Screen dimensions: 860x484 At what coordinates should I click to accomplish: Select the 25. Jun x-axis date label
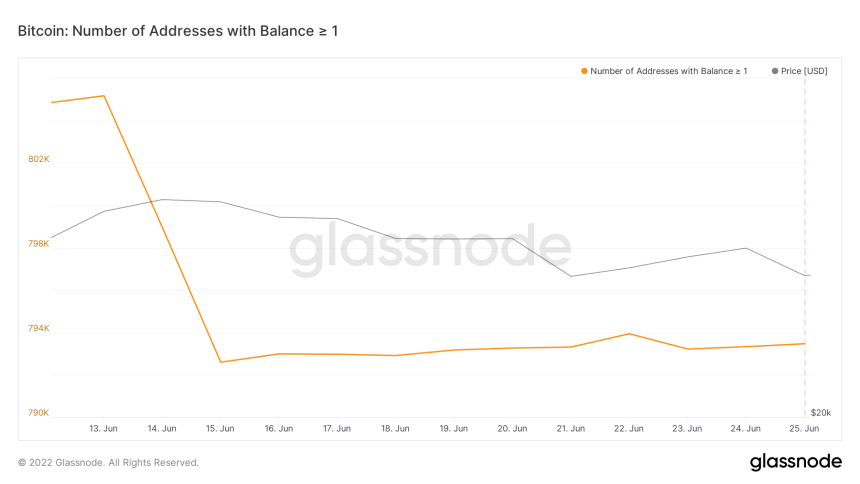coord(804,428)
